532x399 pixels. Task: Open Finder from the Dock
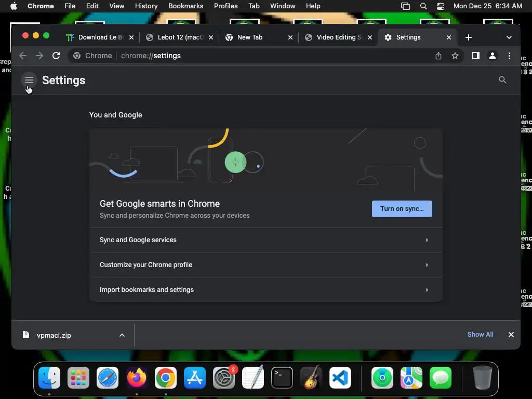(x=49, y=378)
